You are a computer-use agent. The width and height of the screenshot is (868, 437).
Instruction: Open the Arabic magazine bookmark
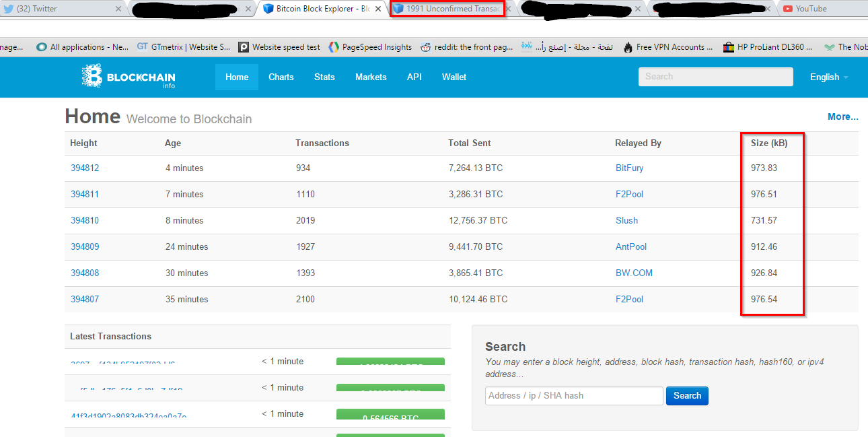(x=567, y=47)
